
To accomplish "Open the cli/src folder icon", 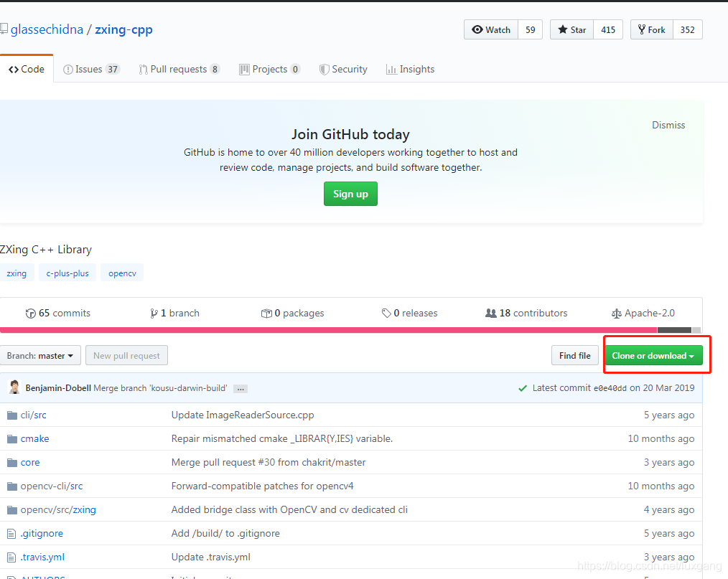I will 11,415.
